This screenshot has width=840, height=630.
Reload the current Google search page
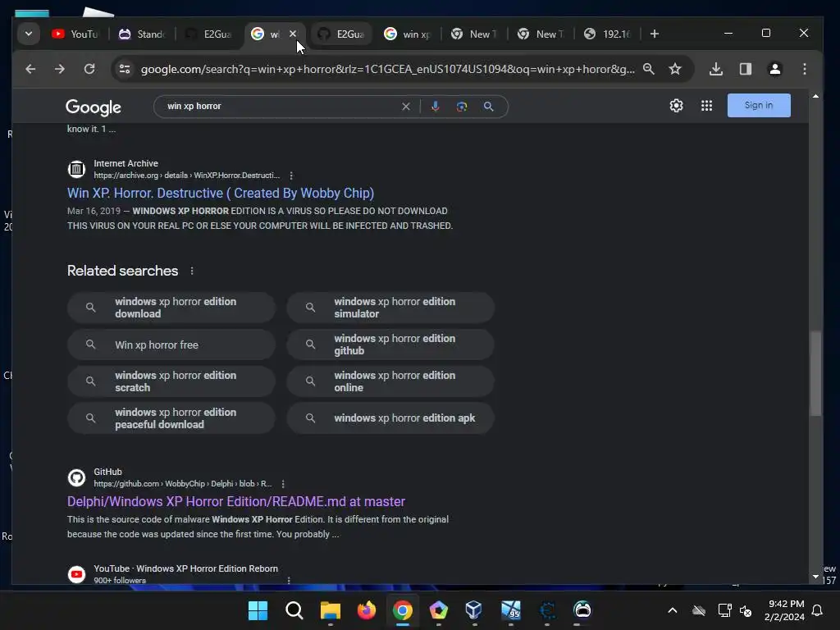point(89,69)
